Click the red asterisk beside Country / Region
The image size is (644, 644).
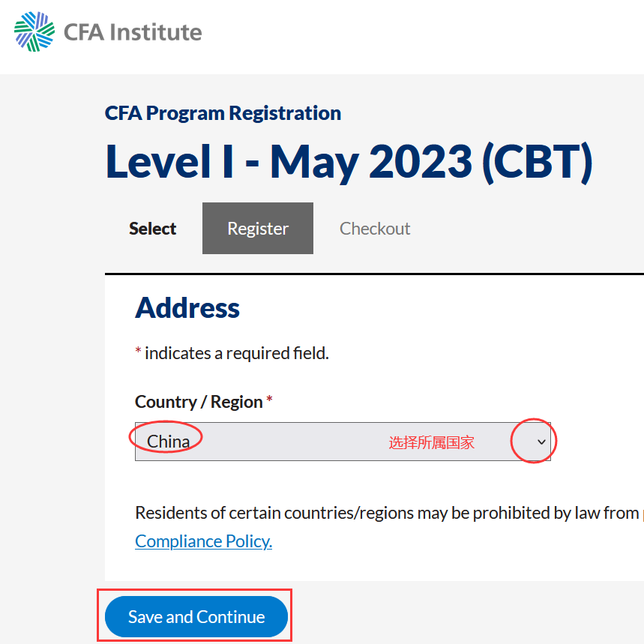point(269,399)
